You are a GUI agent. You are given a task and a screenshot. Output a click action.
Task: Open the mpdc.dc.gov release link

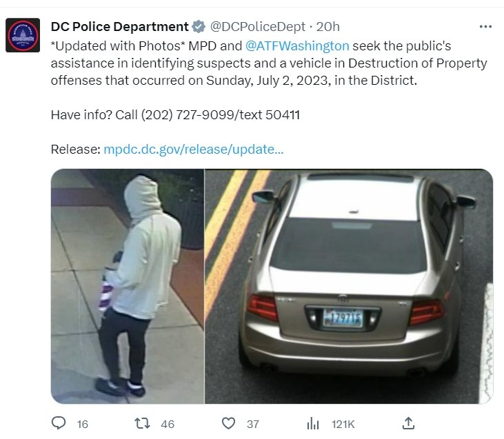194,150
